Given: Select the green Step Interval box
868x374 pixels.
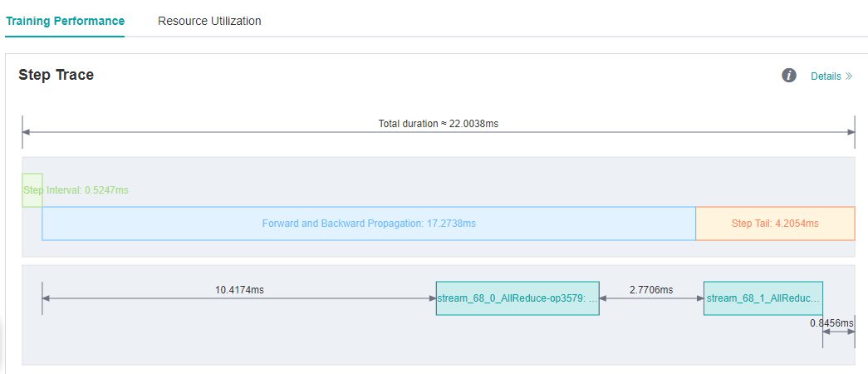Looking at the screenshot, I should click(32, 190).
